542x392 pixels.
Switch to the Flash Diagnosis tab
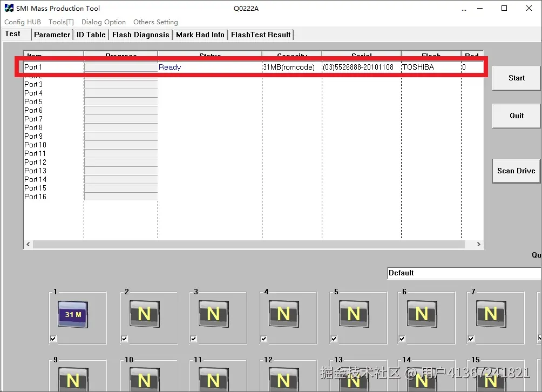(x=141, y=35)
